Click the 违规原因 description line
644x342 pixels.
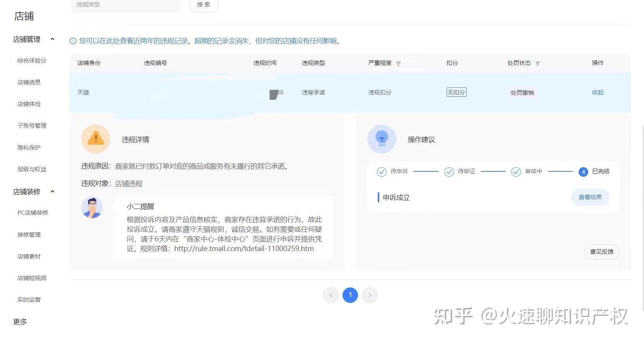(x=185, y=166)
